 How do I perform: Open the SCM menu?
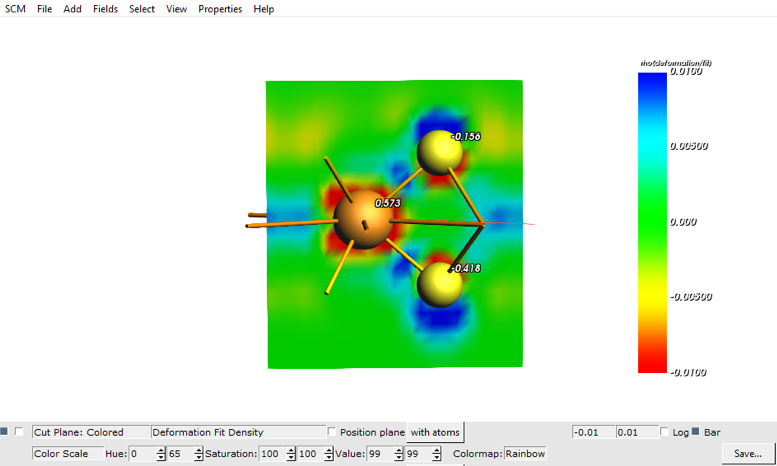click(x=15, y=9)
